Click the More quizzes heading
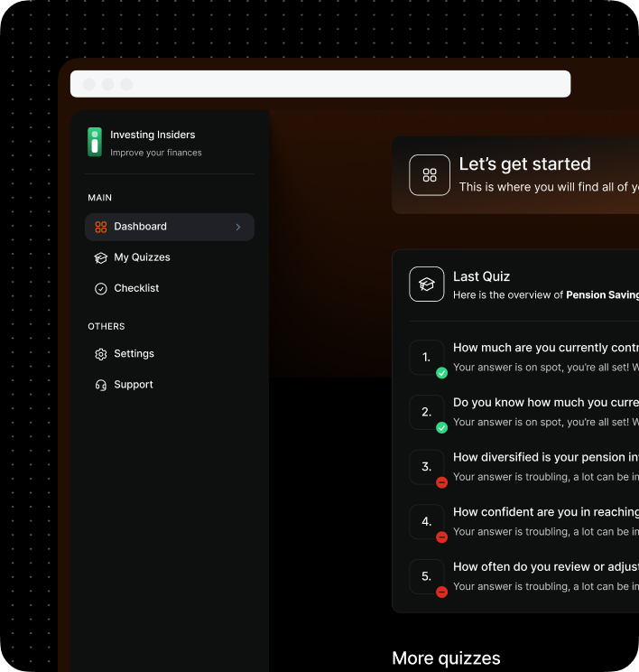This screenshot has height=672, width=639. point(446,658)
